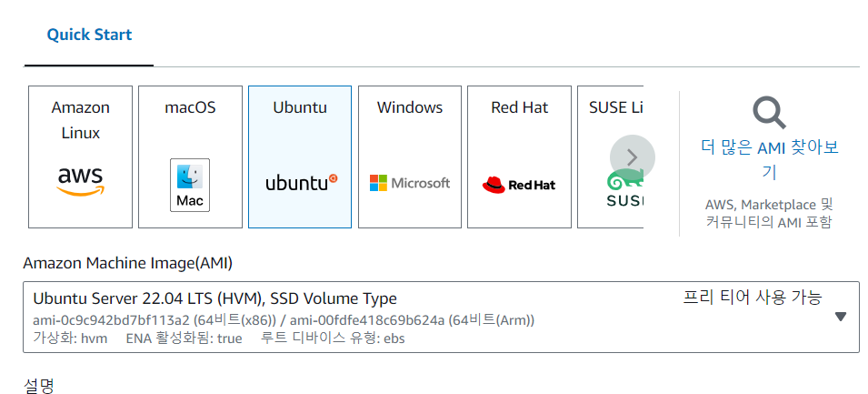Image resolution: width=868 pixels, height=394 pixels.
Task: Click the Red Hat logo icon
Action: 519,185
